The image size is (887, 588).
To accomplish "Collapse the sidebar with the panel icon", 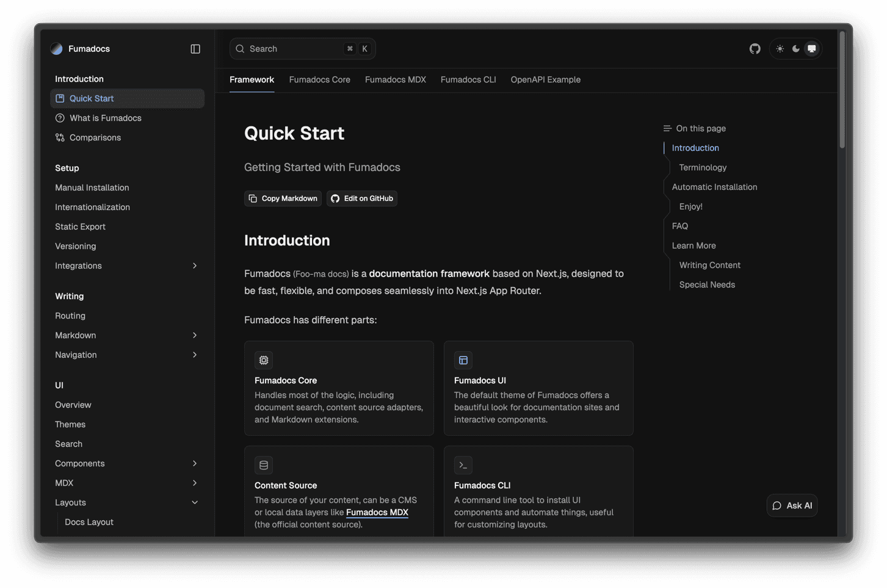I will coord(195,49).
